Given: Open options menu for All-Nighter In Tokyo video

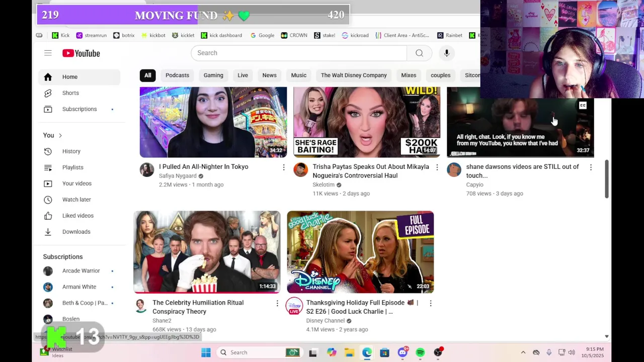Looking at the screenshot, I should click(x=284, y=167).
